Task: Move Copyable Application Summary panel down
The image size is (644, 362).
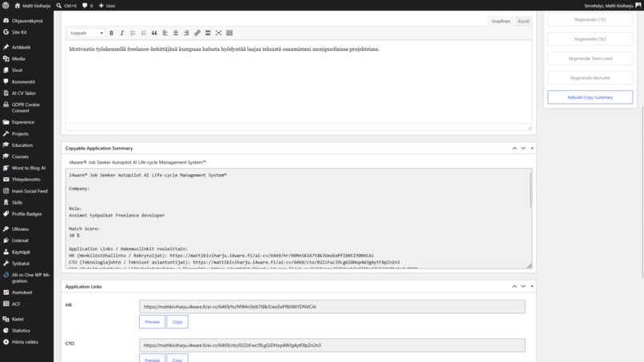Action: [523, 148]
